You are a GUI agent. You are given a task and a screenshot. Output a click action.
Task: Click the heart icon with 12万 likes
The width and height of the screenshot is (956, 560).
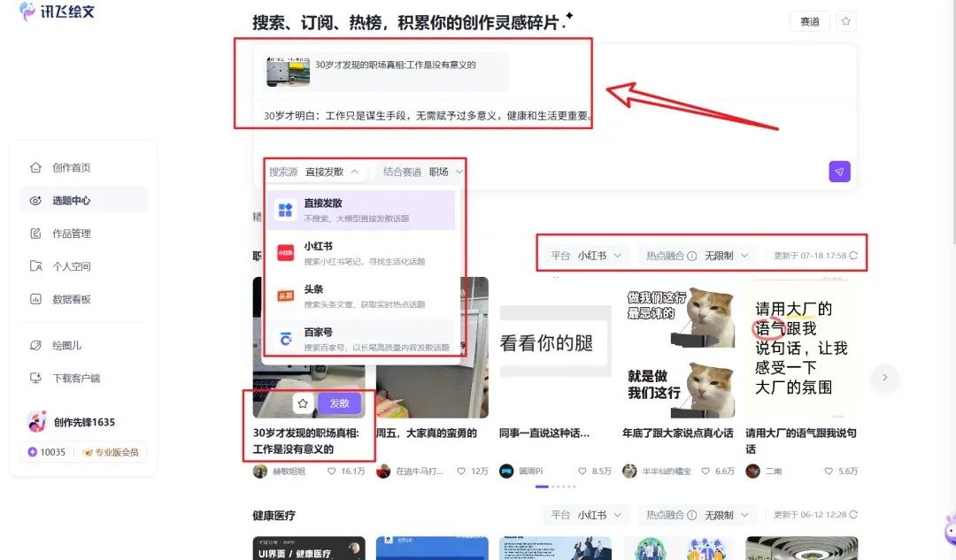pyautogui.click(x=461, y=471)
